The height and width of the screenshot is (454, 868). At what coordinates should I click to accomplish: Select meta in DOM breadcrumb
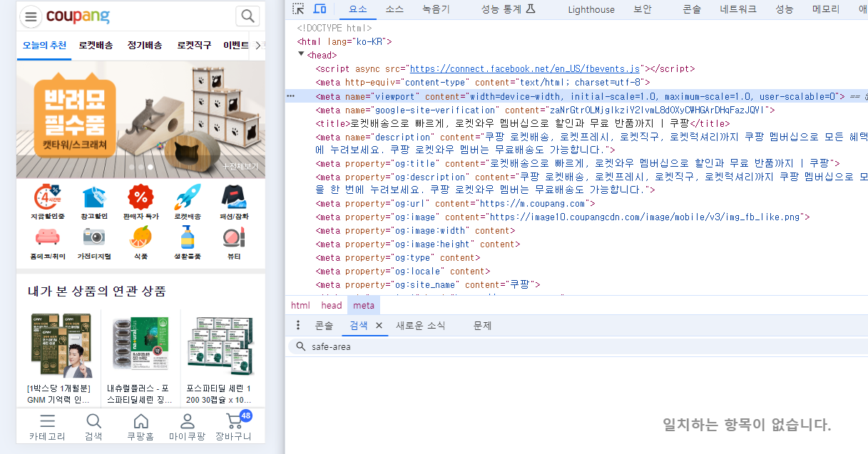364,305
